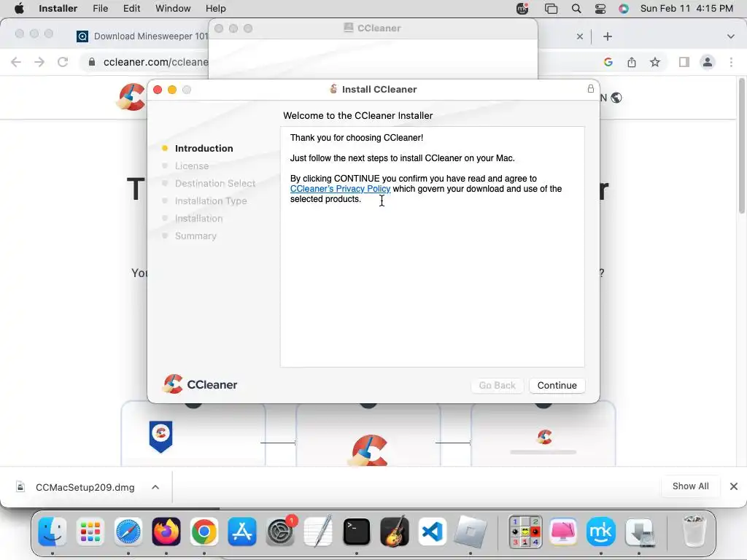Open the Installer icon in the Dock

[x=639, y=532]
